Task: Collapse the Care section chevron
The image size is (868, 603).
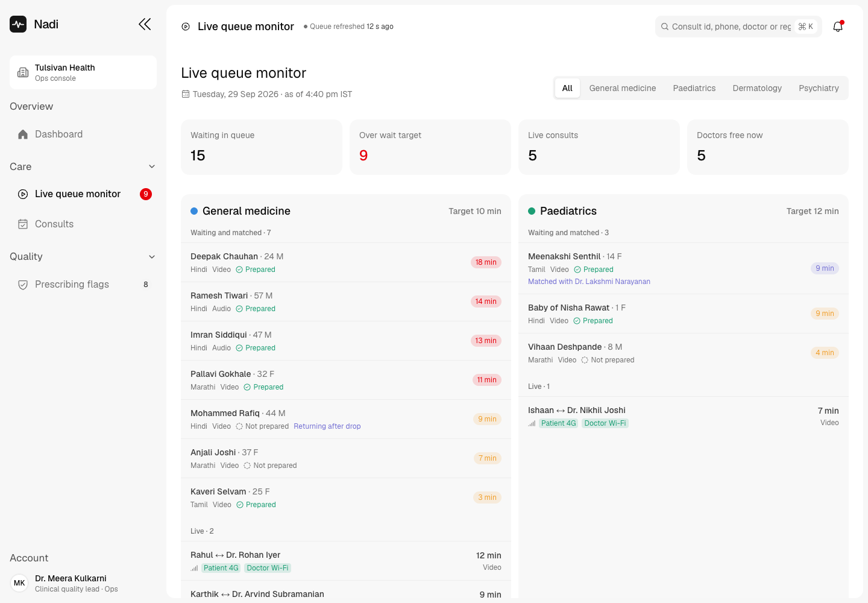Action: [x=152, y=166]
